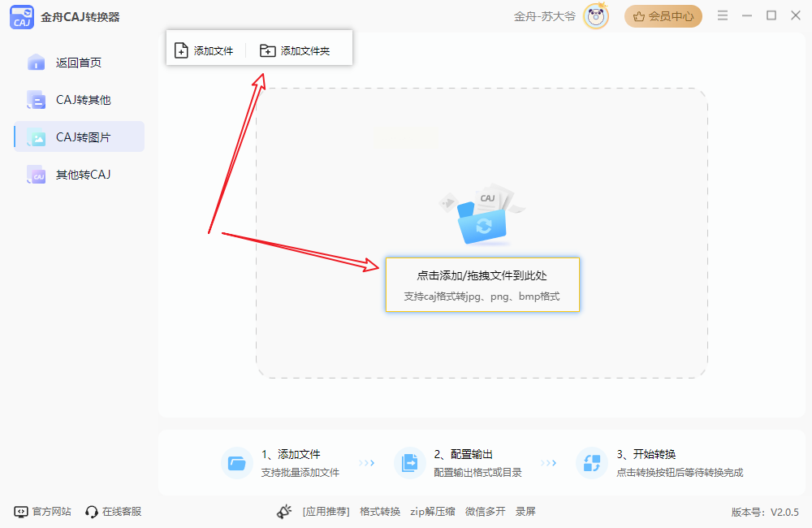This screenshot has height=528, width=812.
Task: Switch to CAJ转图片 mode
Action: click(x=80, y=136)
